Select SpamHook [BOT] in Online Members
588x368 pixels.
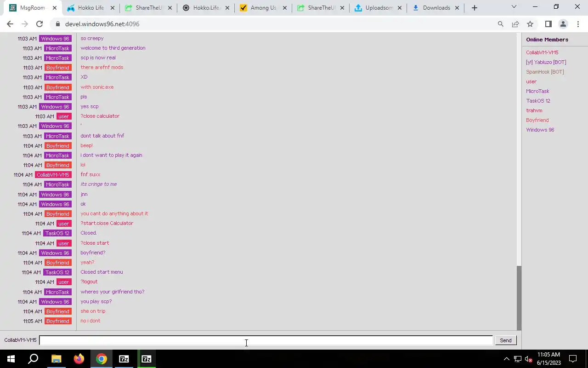(545, 72)
